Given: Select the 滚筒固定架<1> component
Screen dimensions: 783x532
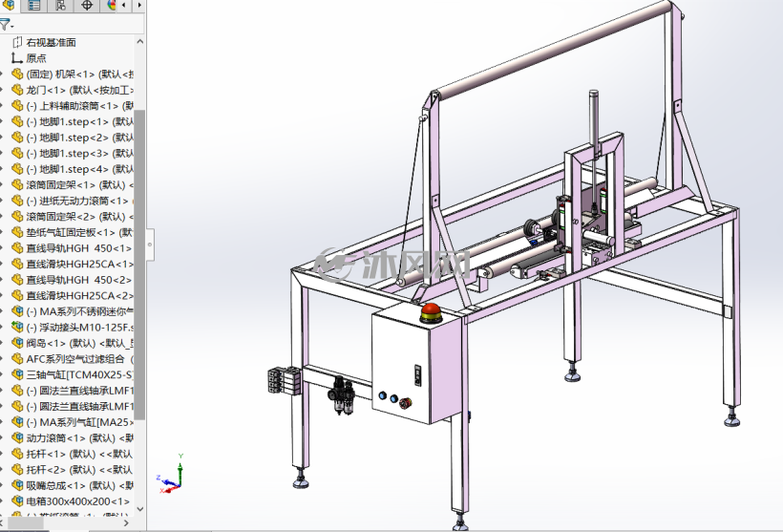Looking at the screenshot, I should [x=73, y=185].
